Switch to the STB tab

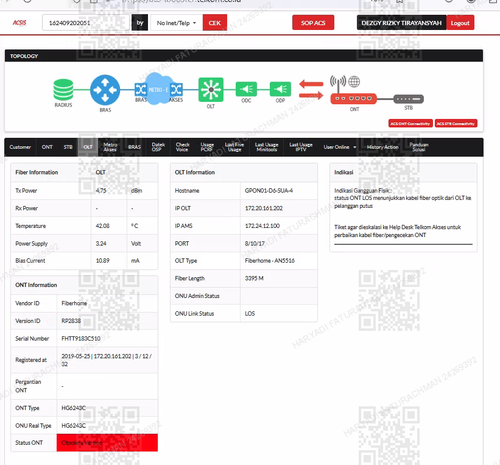click(68, 147)
